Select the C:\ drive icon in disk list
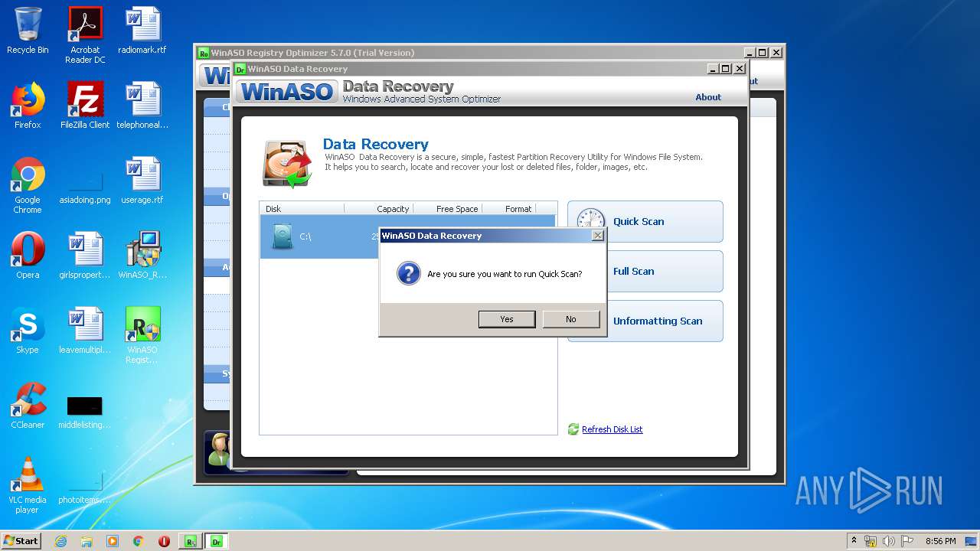The height and width of the screenshot is (551, 980). tap(283, 236)
